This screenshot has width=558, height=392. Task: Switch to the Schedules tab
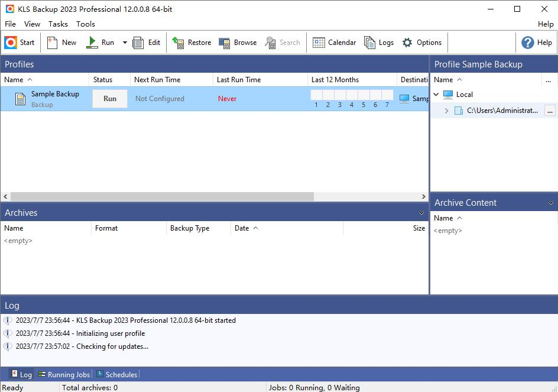(117, 374)
